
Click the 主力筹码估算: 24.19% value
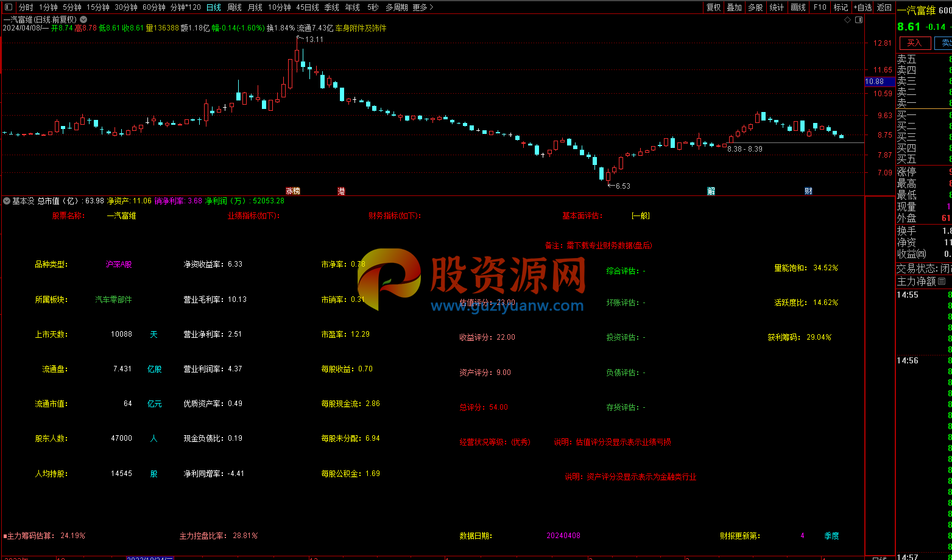[x=46, y=536]
